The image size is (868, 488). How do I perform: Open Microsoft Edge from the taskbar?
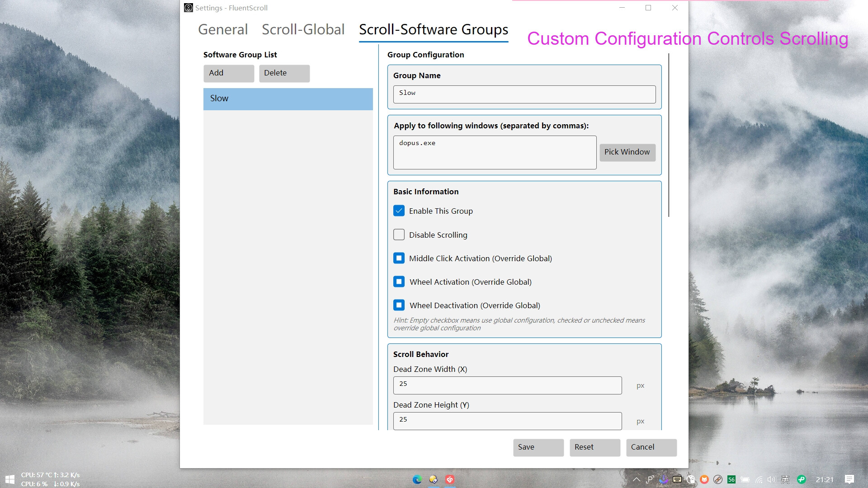(x=417, y=479)
